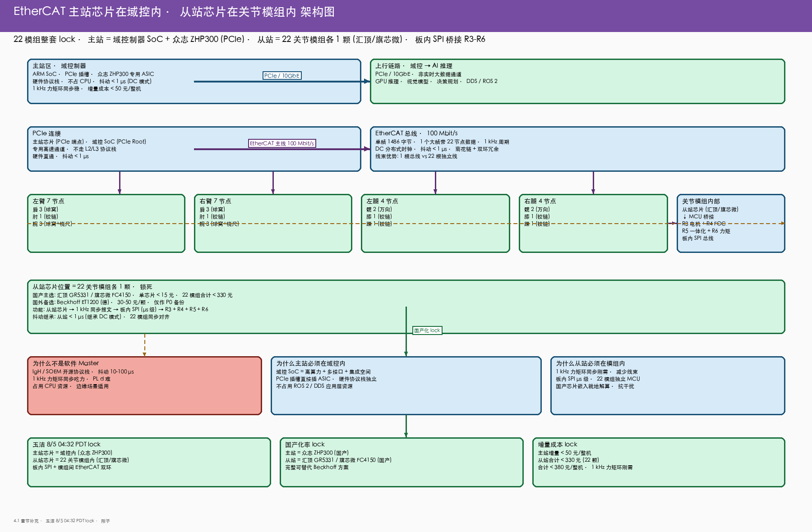Image resolution: width=812 pixels, height=532 pixels.
Task: Select the 'EtherCAT 主线 100 Mbit/s' label
Action: click(x=282, y=143)
